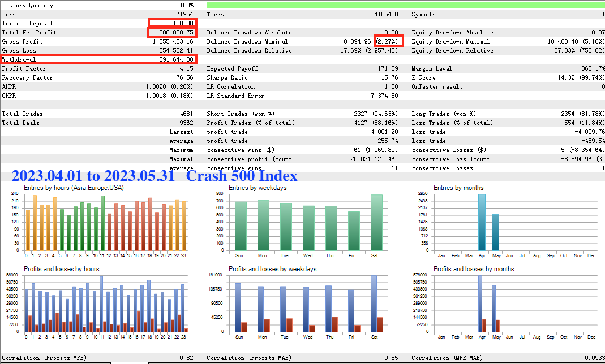The height and width of the screenshot is (364, 605).
Task: Select the GHPR value '1.0018 (0.18%)'
Action: coord(169,96)
